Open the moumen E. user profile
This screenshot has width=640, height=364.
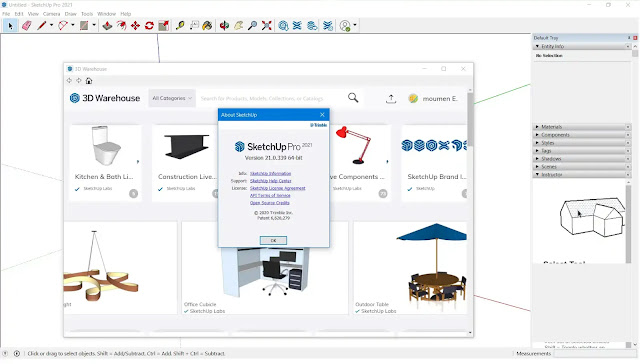click(433, 98)
